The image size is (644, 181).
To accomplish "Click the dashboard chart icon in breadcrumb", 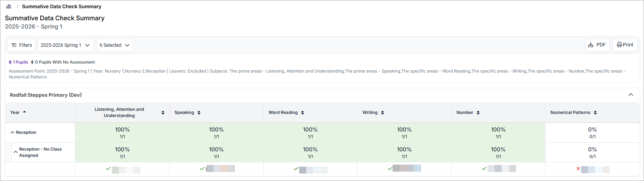I will tap(9, 6).
